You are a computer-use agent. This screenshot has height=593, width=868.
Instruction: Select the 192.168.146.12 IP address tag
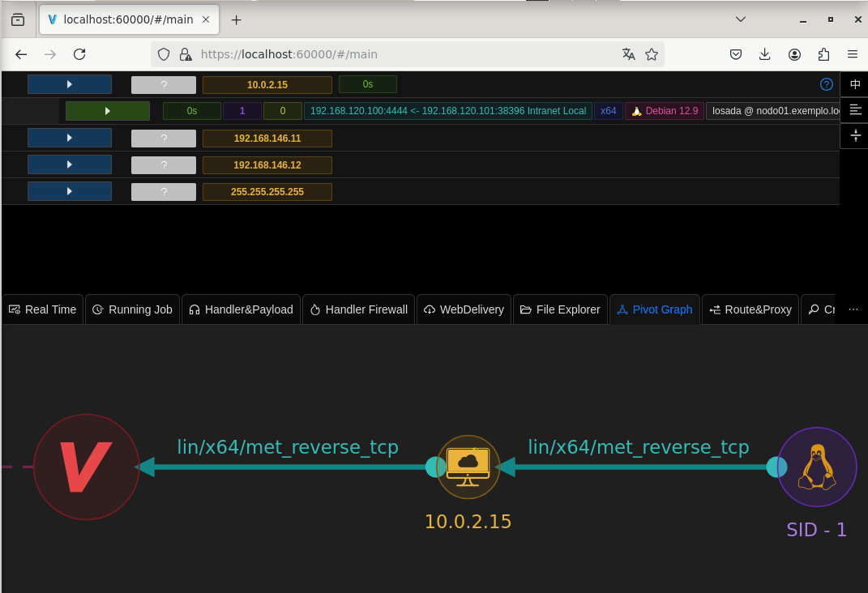267,164
